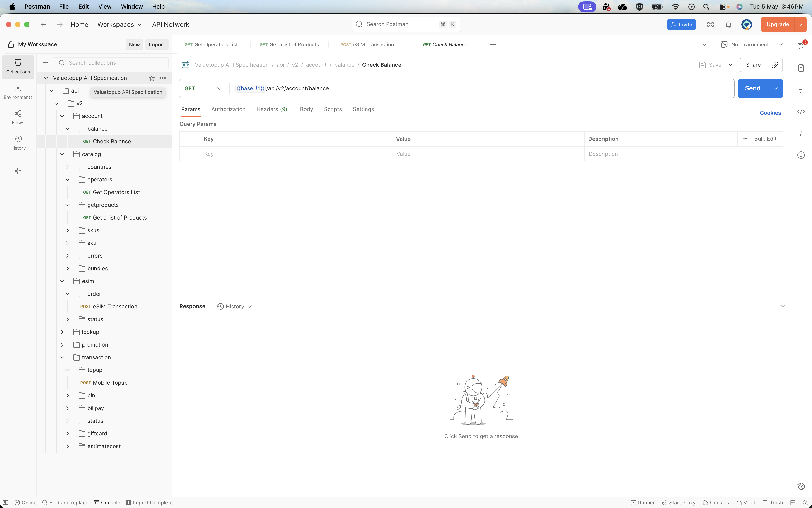The width and height of the screenshot is (812, 508).
Task: Expand the countries folder
Action: coord(68,167)
